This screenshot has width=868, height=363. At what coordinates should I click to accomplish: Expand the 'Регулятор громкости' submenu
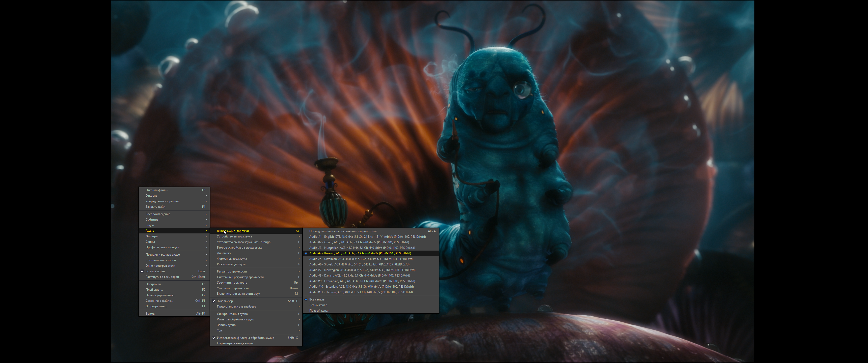[256, 271]
